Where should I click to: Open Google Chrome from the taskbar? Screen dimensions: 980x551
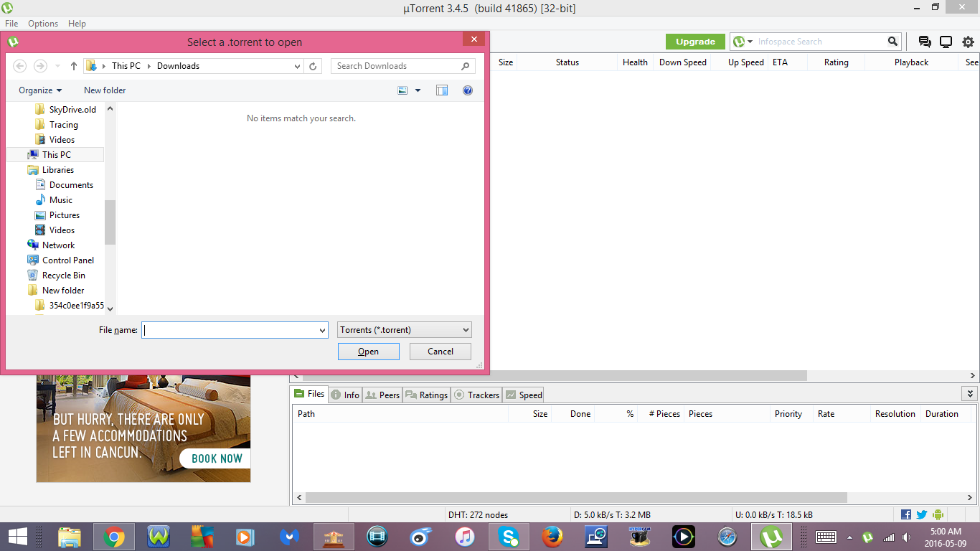[113, 537]
